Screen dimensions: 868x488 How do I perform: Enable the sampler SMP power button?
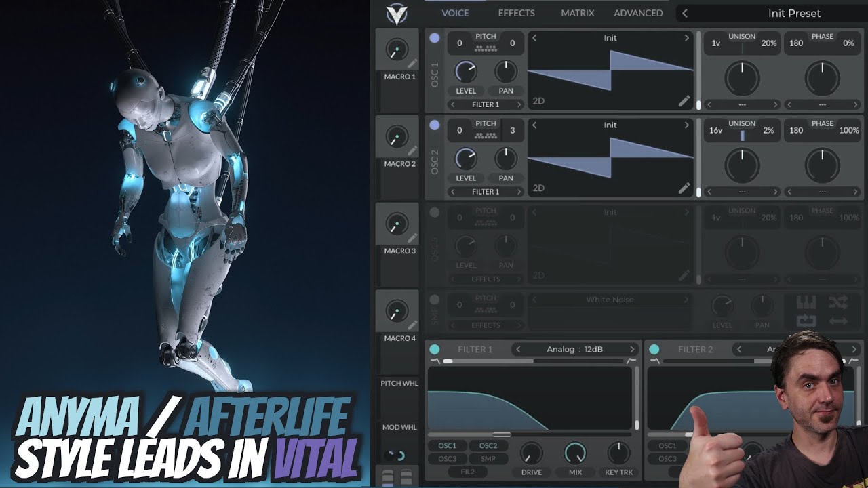click(435, 300)
